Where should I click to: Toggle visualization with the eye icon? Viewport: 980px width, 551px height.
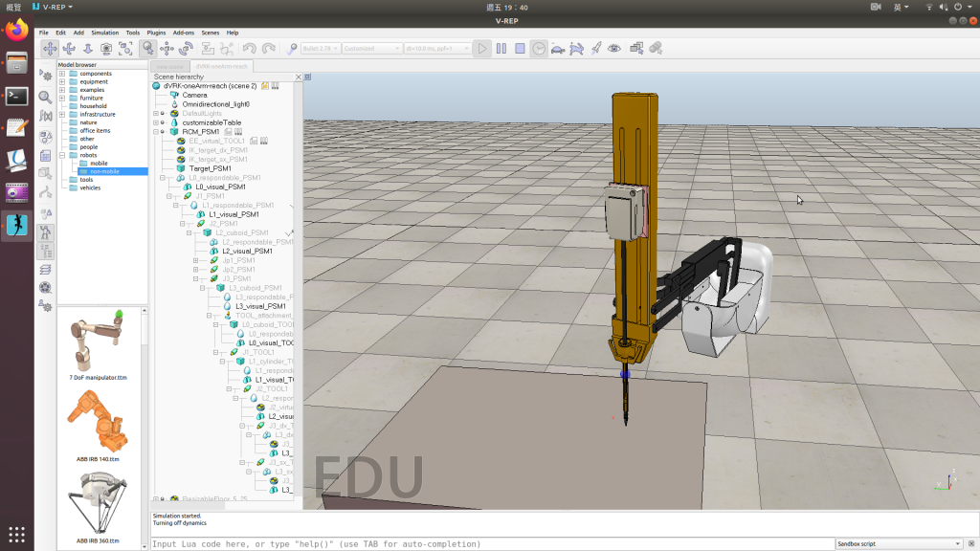click(x=614, y=48)
